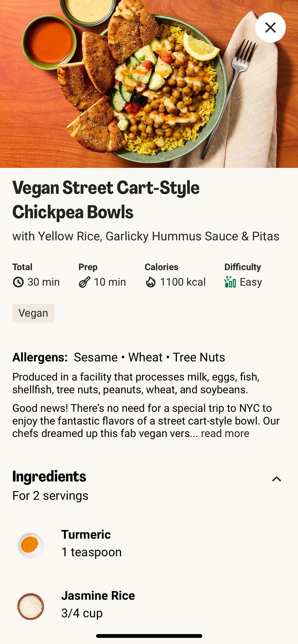Select the Turmeric ingredient image
Screen dimensions: 298x644
point(31,546)
